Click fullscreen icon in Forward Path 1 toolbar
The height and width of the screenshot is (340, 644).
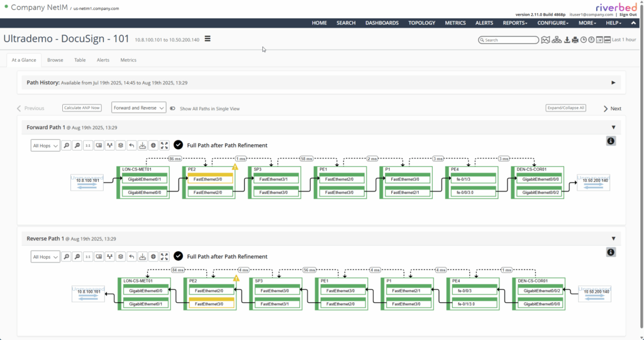[x=165, y=145]
